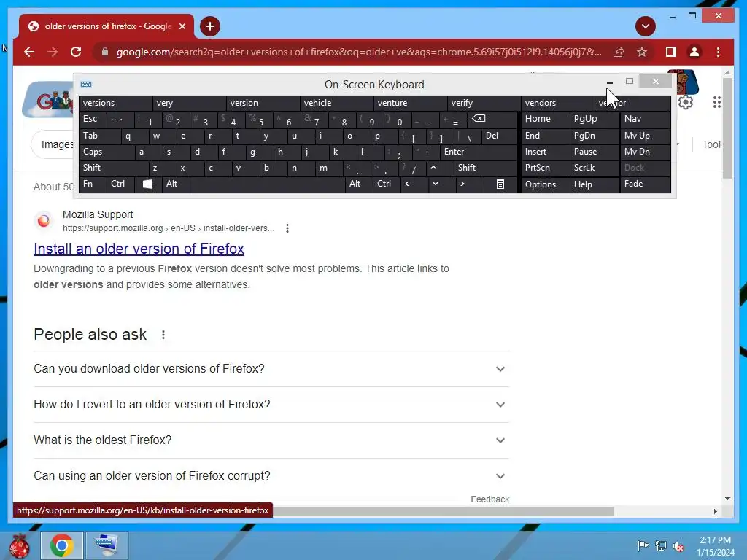Reload the page in Chrome
Image resolution: width=747 pixels, height=560 pixels.
tap(76, 52)
